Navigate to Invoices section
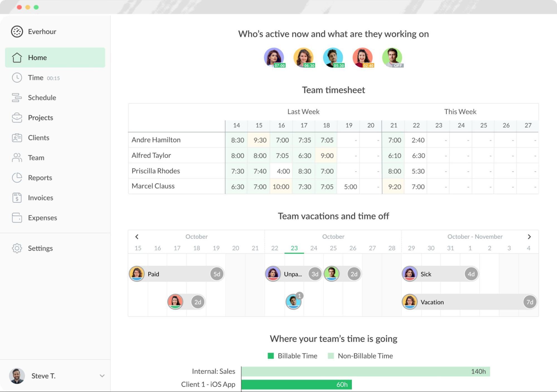 point(41,197)
